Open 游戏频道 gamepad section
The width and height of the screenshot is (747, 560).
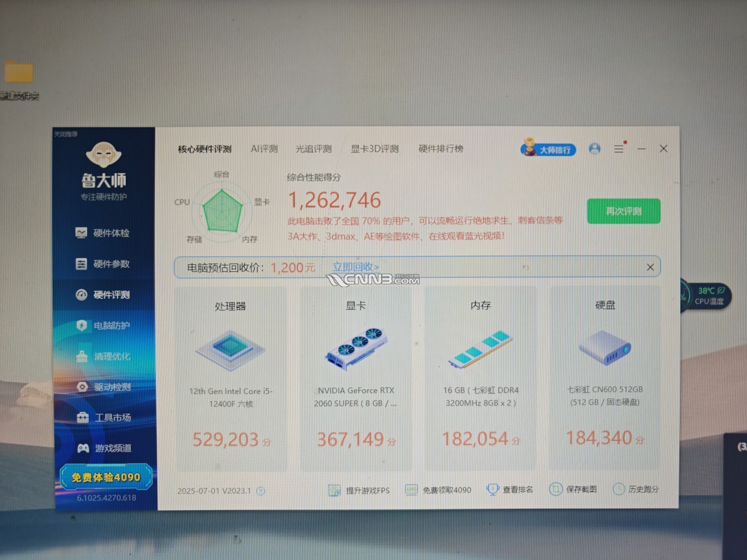(x=105, y=448)
